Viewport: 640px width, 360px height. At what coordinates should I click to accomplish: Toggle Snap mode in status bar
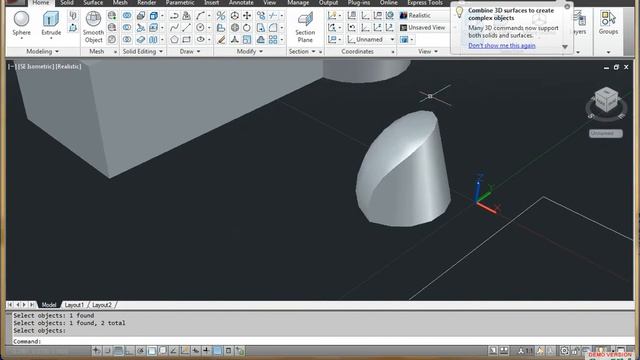click(107, 351)
